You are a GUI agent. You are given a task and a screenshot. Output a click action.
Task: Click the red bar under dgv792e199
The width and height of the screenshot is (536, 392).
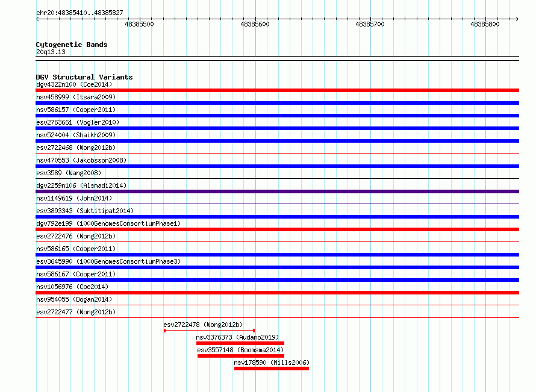tap(277, 229)
